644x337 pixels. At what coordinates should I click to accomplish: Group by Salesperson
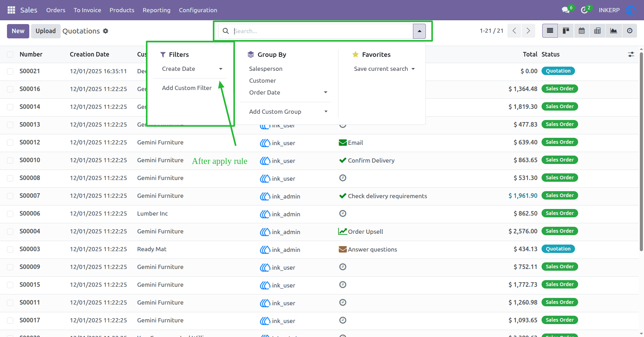click(266, 69)
